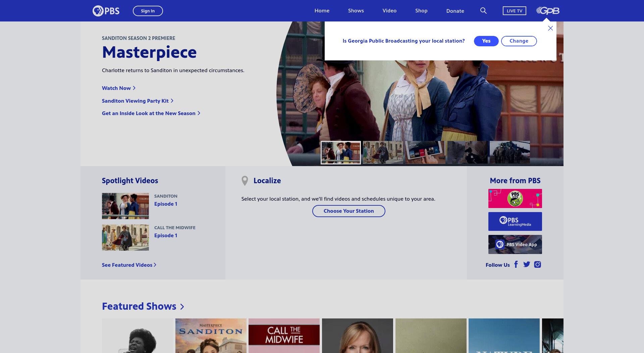Click the LIVE TV button
Viewport: 644px width, 353px height.
tap(515, 11)
